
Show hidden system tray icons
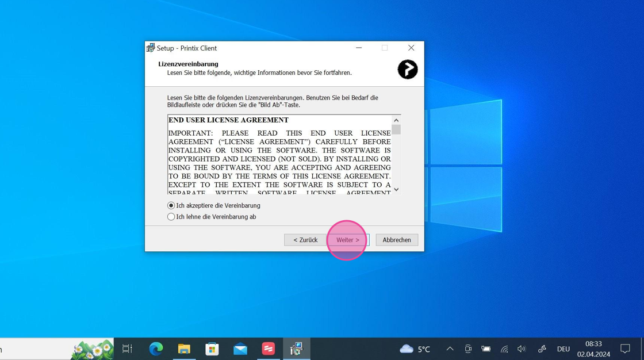(x=450, y=349)
